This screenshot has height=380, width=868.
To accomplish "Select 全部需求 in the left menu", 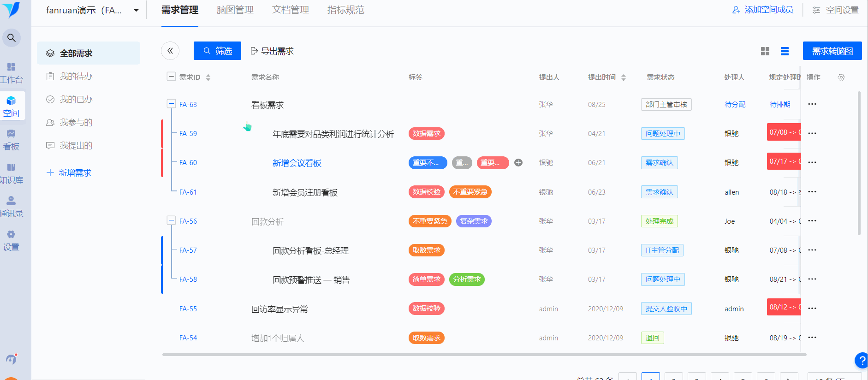I will [x=89, y=53].
